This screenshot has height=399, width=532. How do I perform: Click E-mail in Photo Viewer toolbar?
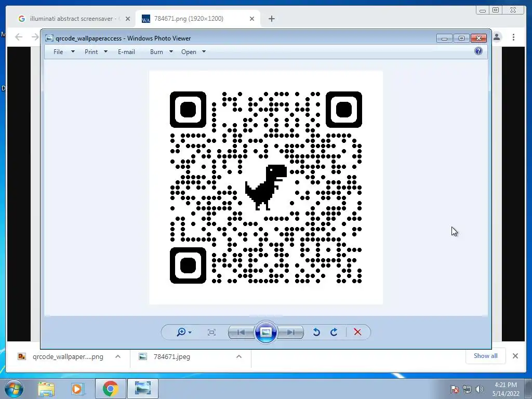[126, 52]
